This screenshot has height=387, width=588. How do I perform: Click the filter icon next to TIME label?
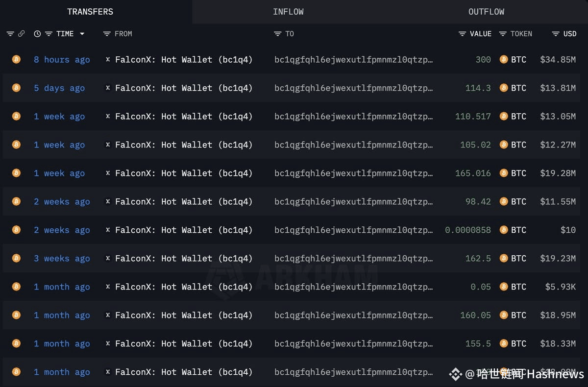click(x=49, y=34)
